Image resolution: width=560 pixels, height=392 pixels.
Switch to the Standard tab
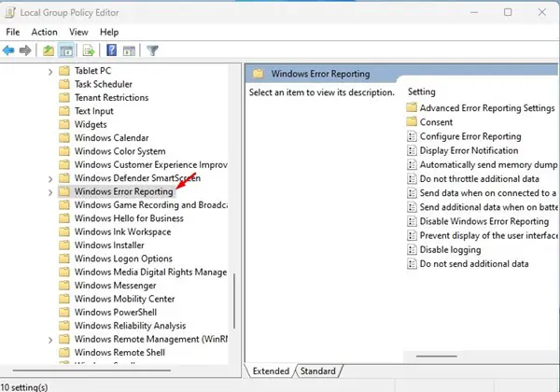pos(318,371)
